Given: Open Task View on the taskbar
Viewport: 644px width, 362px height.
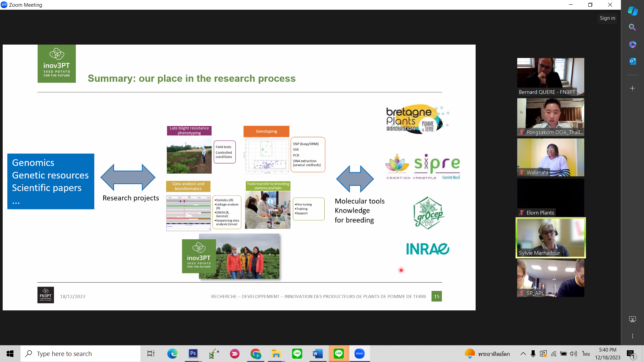Looking at the screenshot, I should pos(151,354).
